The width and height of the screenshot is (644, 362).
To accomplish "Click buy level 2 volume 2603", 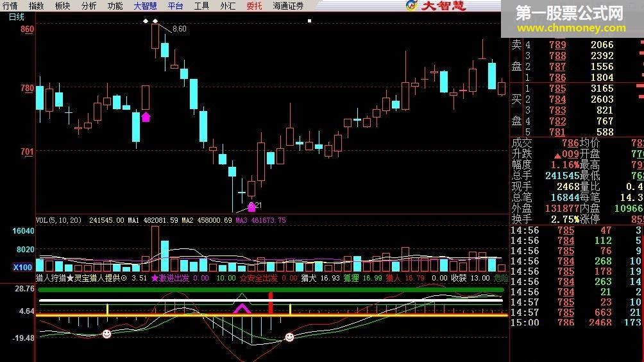I will click(x=602, y=99).
